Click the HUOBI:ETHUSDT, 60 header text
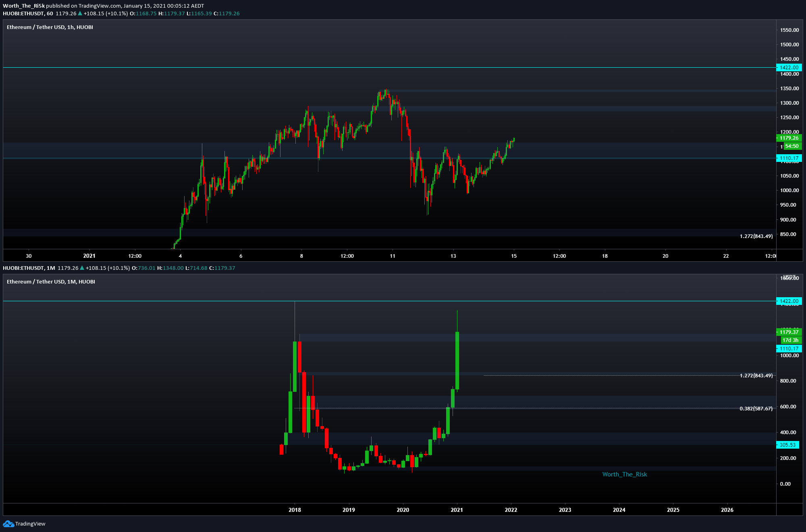The image size is (806, 532). click(x=28, y=13)
